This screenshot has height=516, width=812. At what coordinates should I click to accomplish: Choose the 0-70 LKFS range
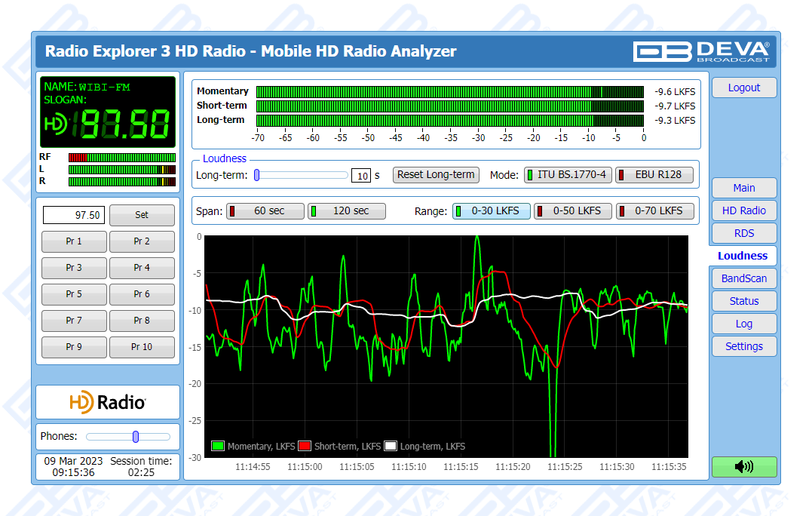coord(654,211)
